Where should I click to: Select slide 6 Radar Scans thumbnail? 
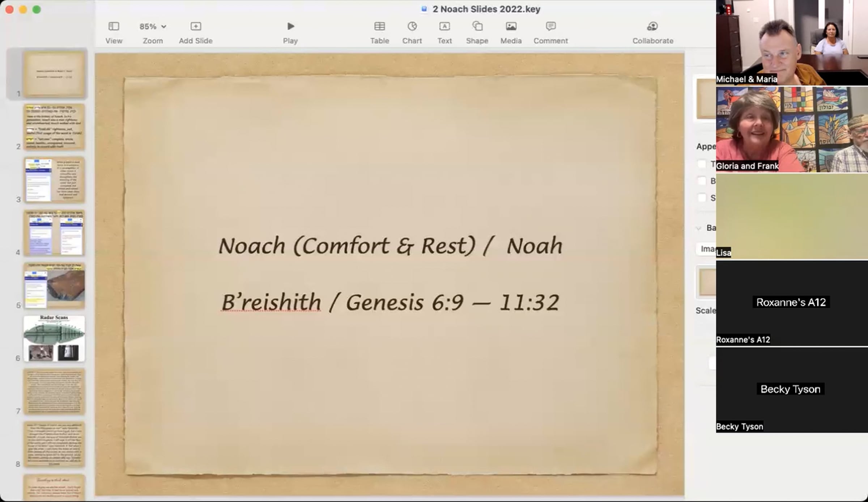point(54,338)
